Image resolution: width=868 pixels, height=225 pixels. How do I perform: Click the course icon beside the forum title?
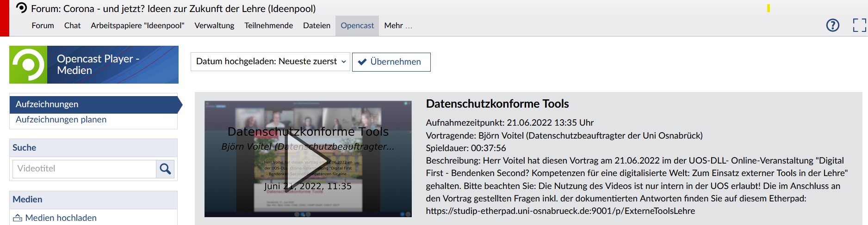click(x=21, y=8)
